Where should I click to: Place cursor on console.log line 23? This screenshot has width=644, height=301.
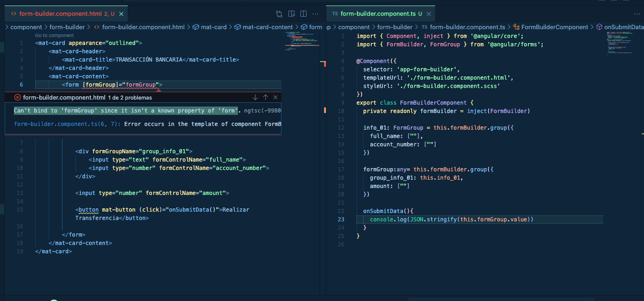(x=451, y=219)
